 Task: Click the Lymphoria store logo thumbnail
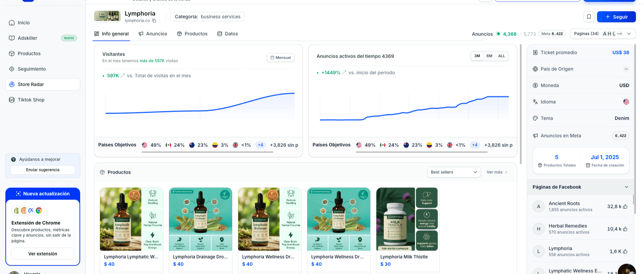[x=107, y=16]
